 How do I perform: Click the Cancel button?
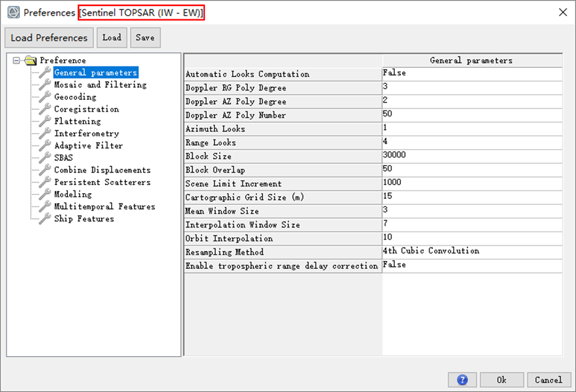click(549, 380)
